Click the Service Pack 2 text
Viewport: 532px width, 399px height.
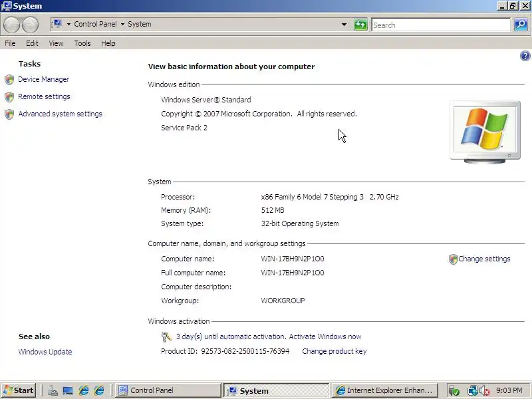(x=184, y=128)
